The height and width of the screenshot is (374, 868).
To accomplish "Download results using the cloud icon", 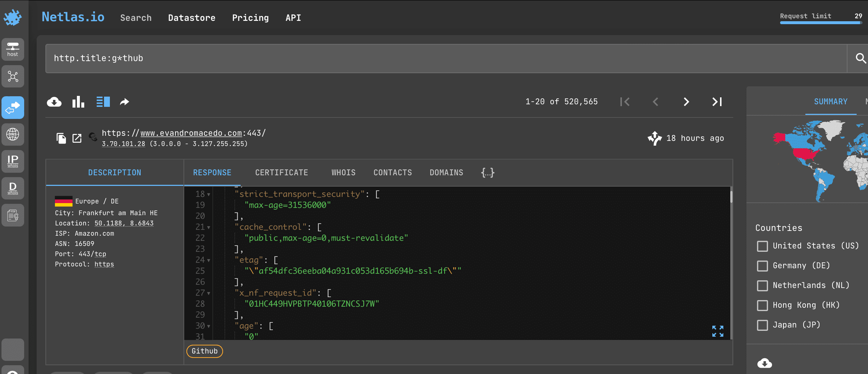I will click(x=54, y=102).
